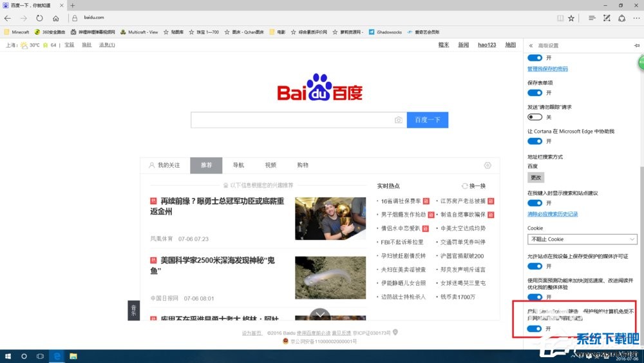Screen dimensions: 644x363
Task: Open the Hub favorites list icon
Action: click(591, 18)
